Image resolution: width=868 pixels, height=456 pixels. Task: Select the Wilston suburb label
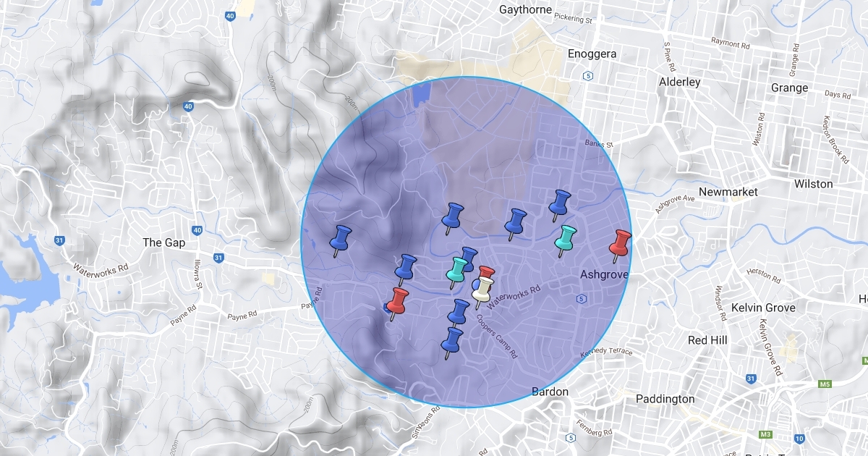pos(813,184)
